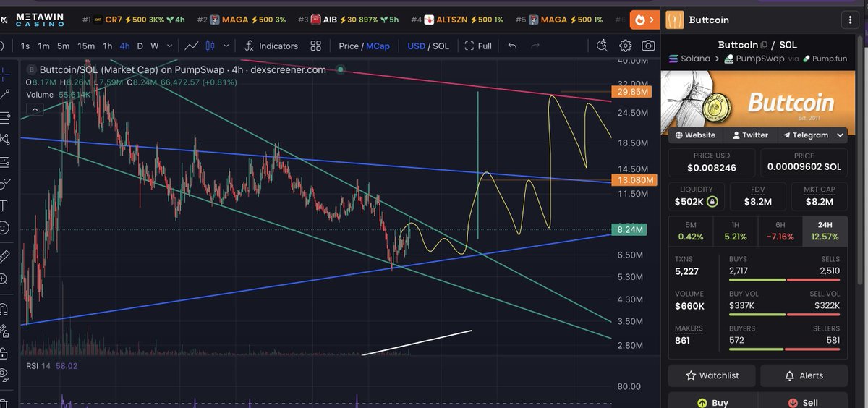This screenshot has width=868, height=408.
Task: Toggle quote currency to USD
Action: pos(417,46)
